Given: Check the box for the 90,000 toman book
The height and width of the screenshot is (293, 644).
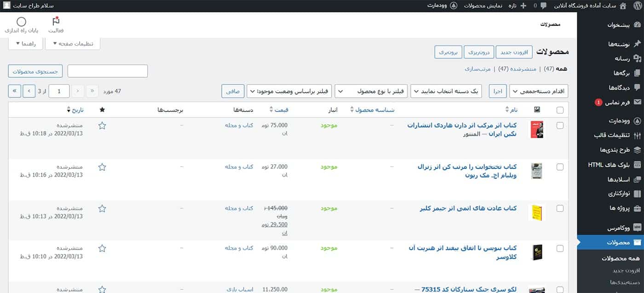Looking at the screenshot, I should click(x=560, y=248).
